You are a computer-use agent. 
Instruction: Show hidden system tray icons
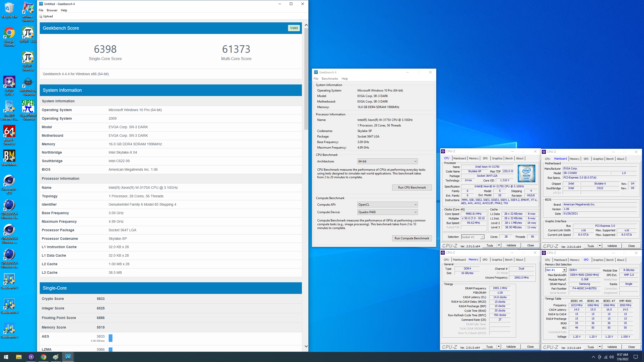tap(593, 357)
